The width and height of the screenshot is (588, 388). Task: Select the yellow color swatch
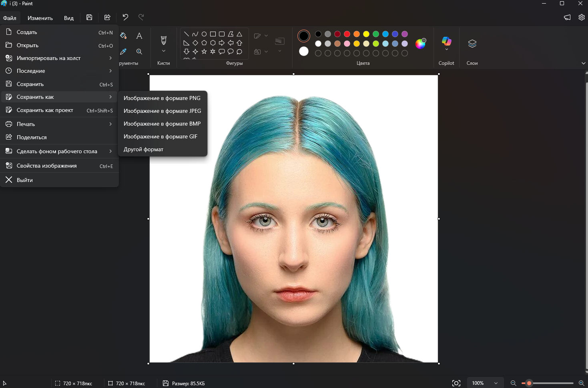click(x=366, y=34)
